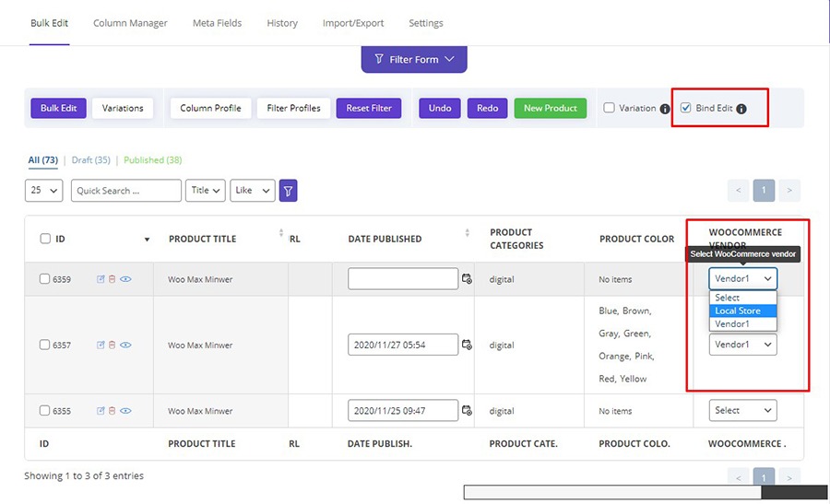Click top pagination page 1 button
Image resolution: width=830 pixels, height=504 pixels.
tap(764, 191)
